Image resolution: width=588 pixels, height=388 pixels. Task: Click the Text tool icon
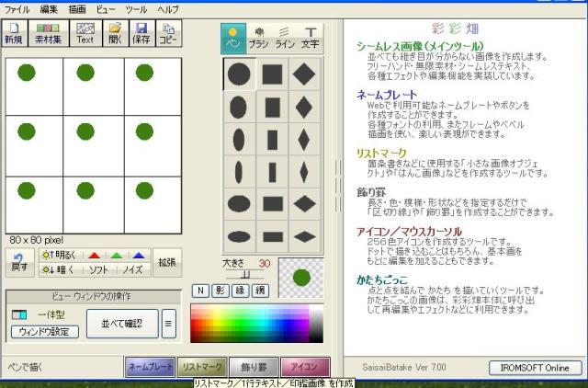point(85,34)
